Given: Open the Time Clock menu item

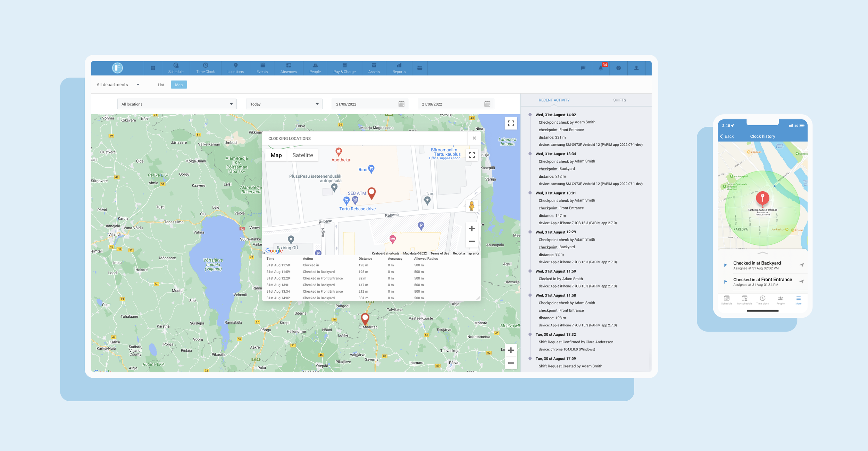Looking at the screenshot, I should pos(205,68).
